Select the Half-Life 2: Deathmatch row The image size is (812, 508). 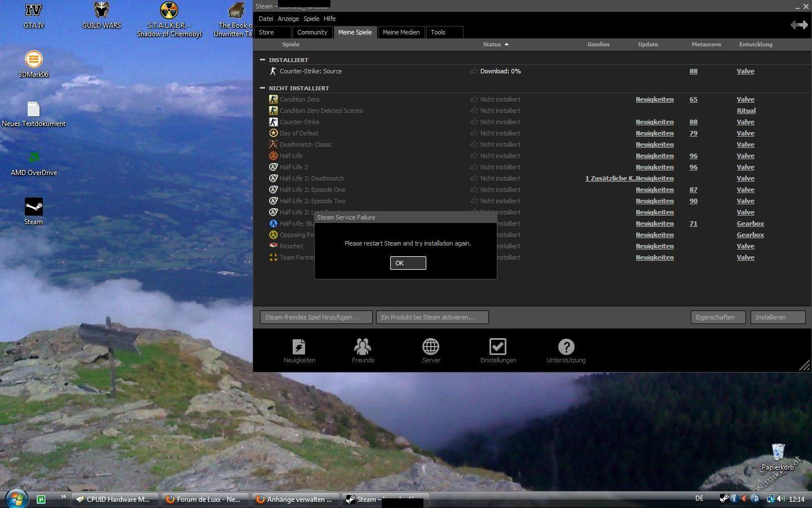(533, 178)
